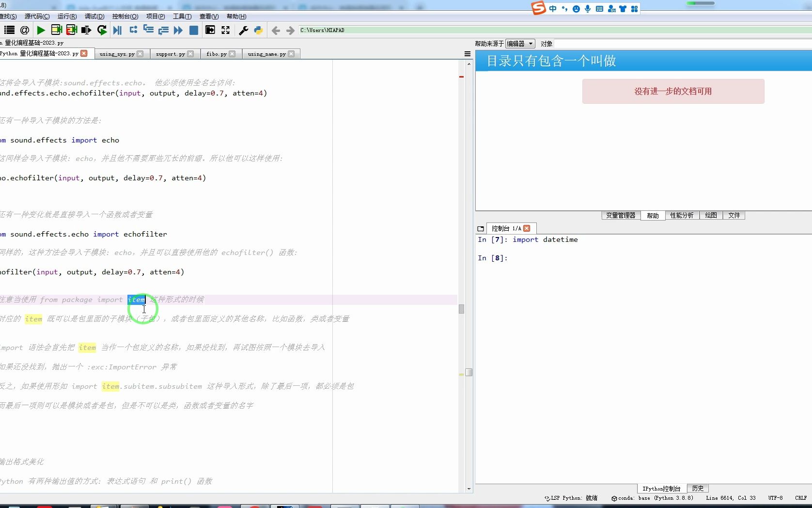Close the 量化编程基础-2023.py tab

(x=84, y=53)
